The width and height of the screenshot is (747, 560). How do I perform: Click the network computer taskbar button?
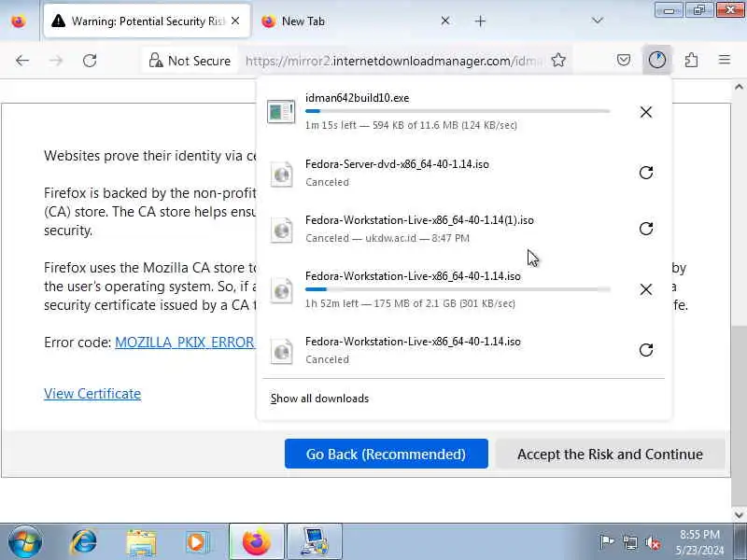pos(314,542)
